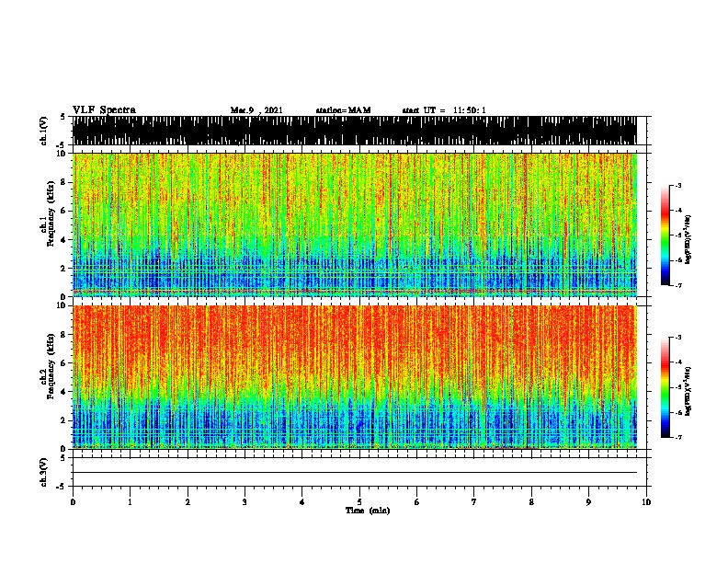Click the time axis tick label 4
The height and width of the screenshot is (563, 728).
[302, 502]
